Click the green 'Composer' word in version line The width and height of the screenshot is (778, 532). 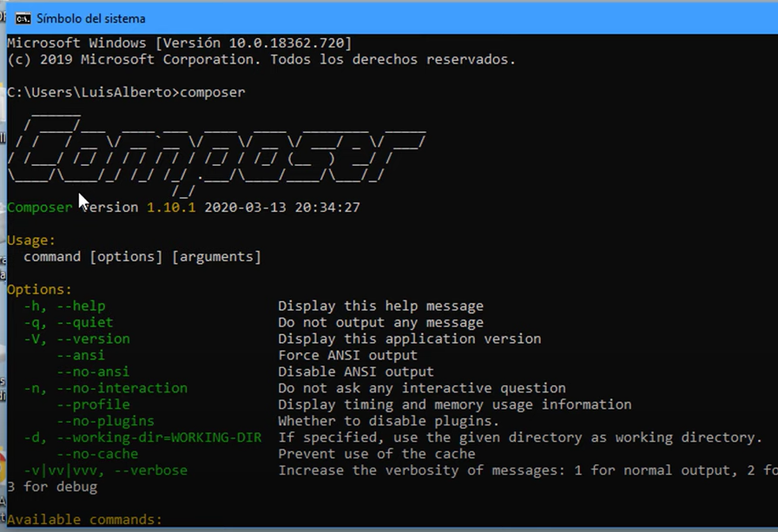[x=40, y=207]
